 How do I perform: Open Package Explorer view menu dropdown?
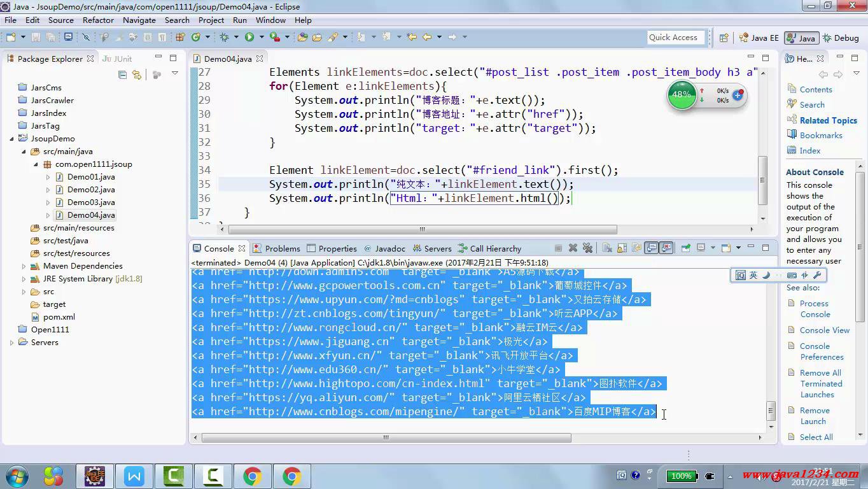click(x=174, y=74)
